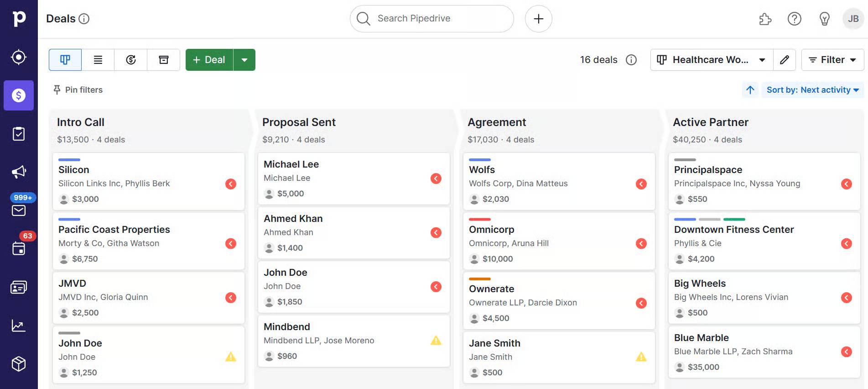Click Mindbend LLP, Jose Moreno text
Screen dimensions: 868x389
[x=319, y=340]
